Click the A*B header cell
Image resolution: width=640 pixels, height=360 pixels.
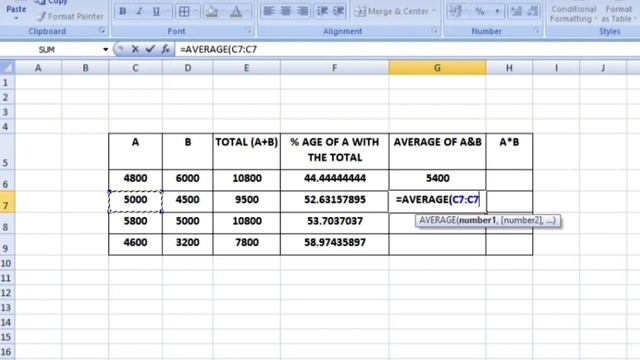[x=509, y=151]
